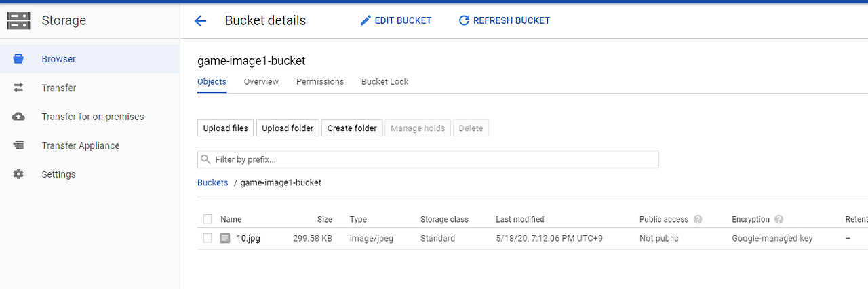Viewport: 868px width, 289px height.
Task: Click the Create folder button
Action: 352,128
